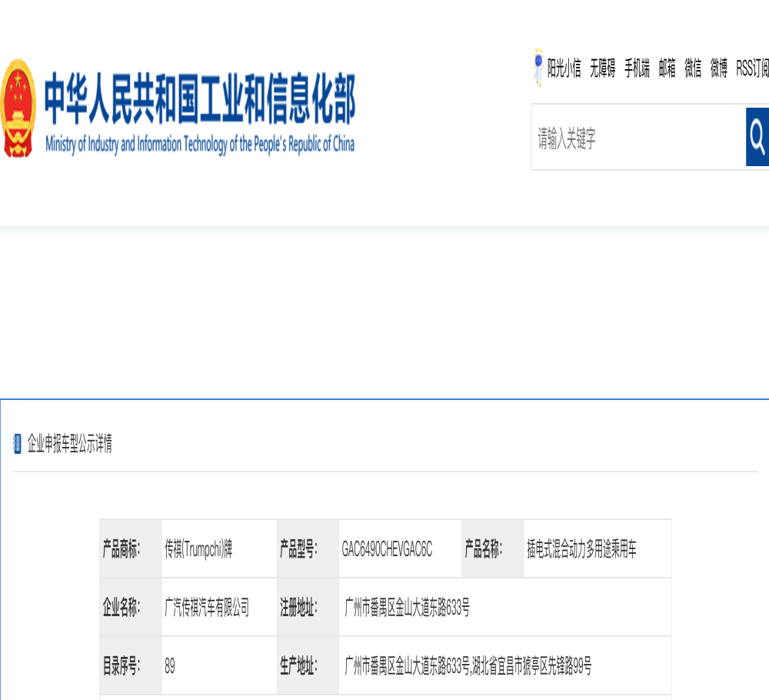Select the 广汽传祺汽车有限公司 cell

[x=219, y=607]
